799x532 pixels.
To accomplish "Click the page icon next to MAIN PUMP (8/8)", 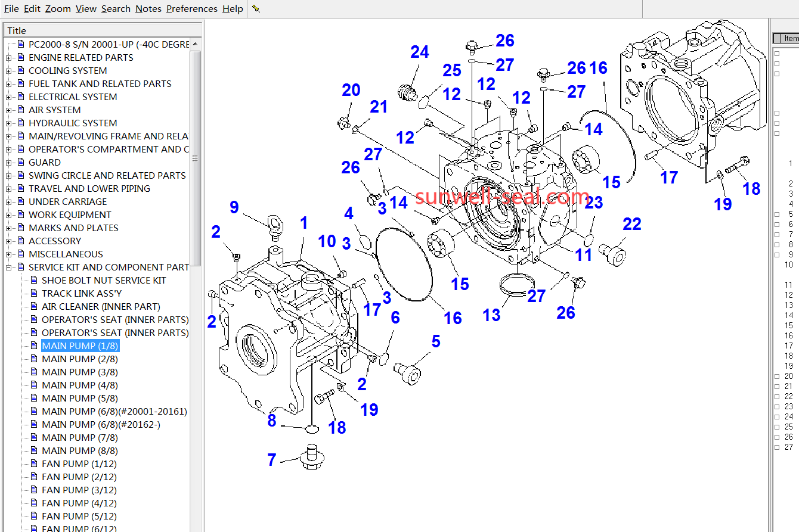I will point(34,450).
